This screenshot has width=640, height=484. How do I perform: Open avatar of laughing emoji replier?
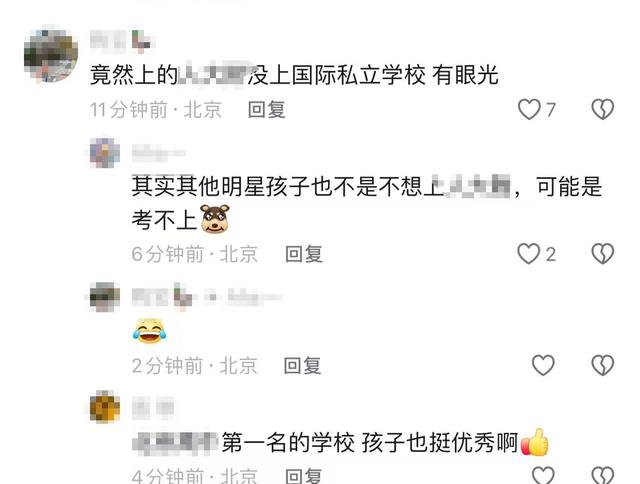[105, 297]
